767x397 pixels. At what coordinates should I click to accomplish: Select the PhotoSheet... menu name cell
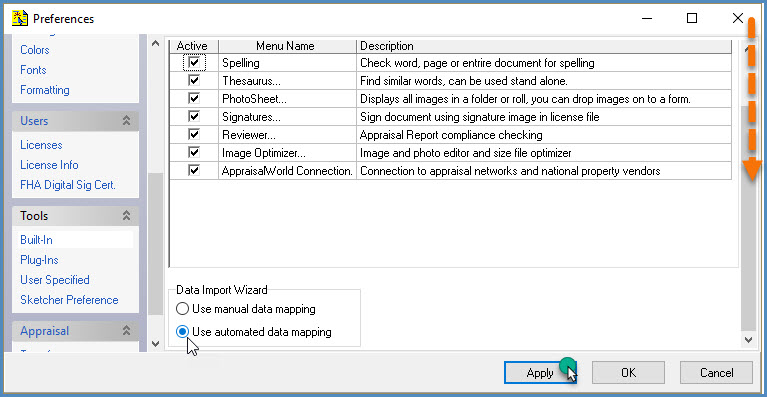coord(288,99)
